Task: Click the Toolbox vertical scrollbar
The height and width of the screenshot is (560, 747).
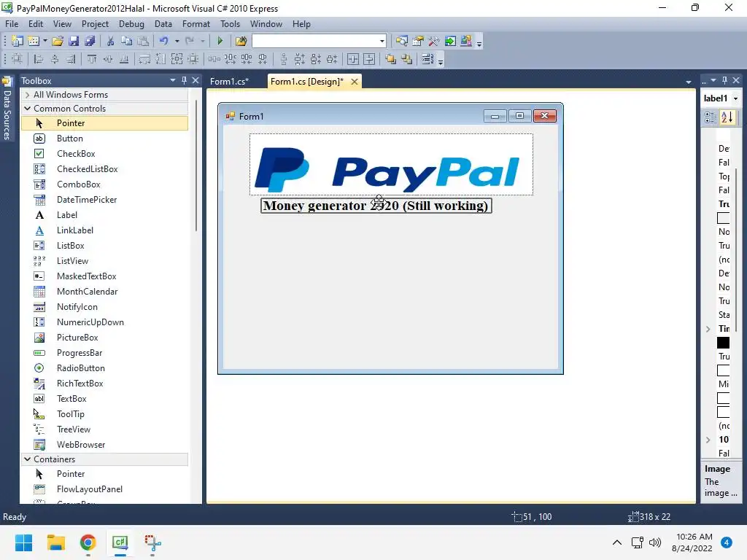Action: pos(196,167)
